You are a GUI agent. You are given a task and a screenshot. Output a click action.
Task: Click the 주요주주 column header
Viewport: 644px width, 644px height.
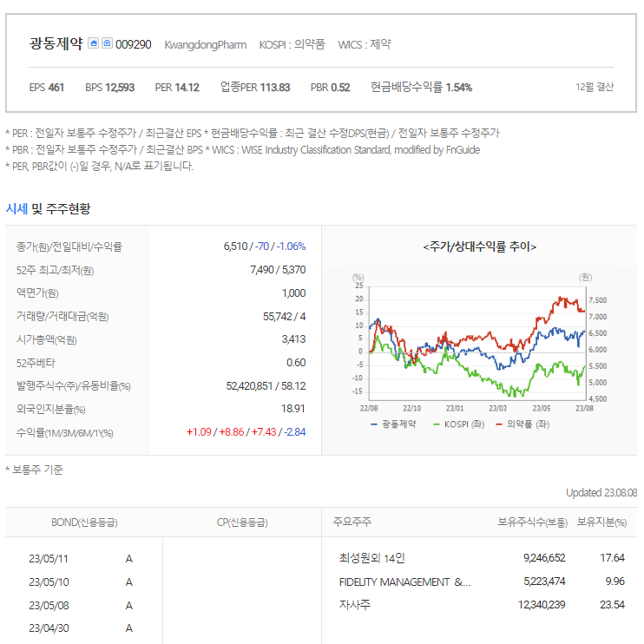(352, 522)
